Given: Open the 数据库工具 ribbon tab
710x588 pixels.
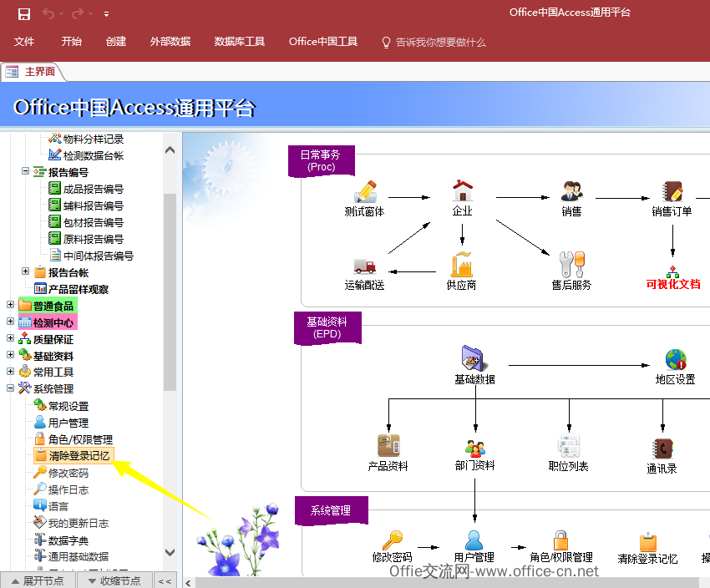Looking at the screenshot, I should click(x=240, y=42).
